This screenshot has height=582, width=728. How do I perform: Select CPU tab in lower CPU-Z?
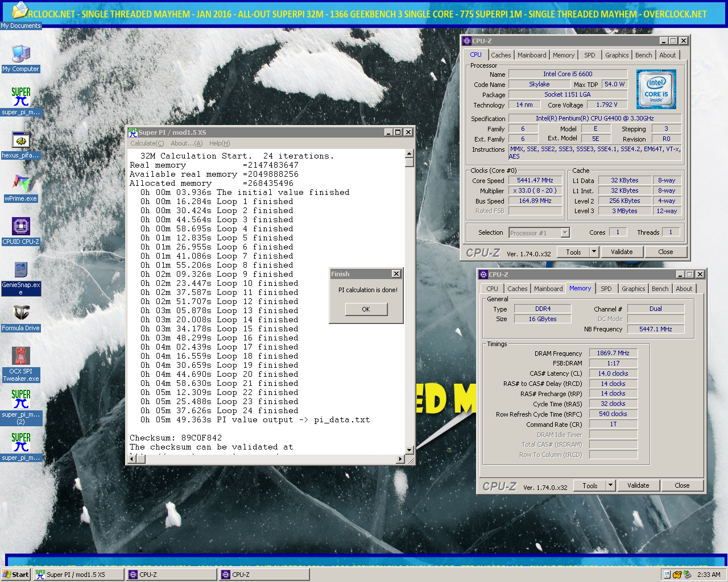click(493, 289)
